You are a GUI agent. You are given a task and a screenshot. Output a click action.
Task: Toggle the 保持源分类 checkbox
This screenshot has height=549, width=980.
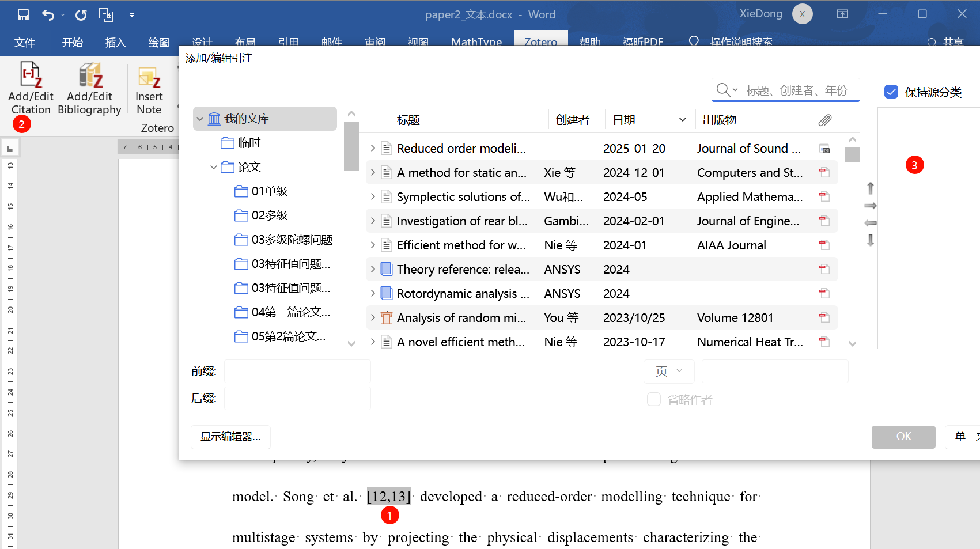[891, 92]
